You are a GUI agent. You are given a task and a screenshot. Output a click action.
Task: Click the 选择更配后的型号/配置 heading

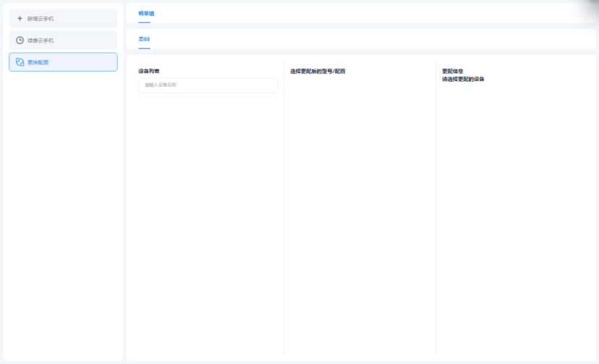click(x=318, y=71)
